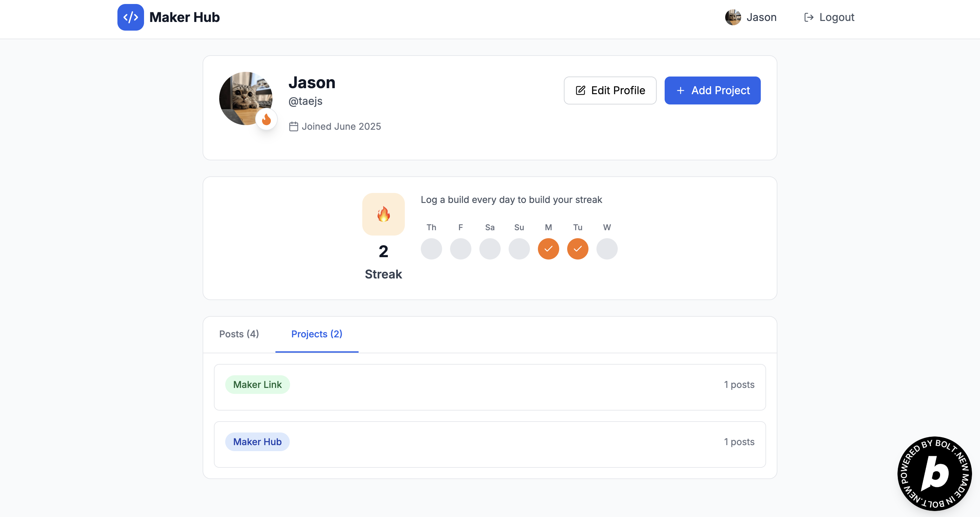Click the Maker Hub title text

pos(184,17)
